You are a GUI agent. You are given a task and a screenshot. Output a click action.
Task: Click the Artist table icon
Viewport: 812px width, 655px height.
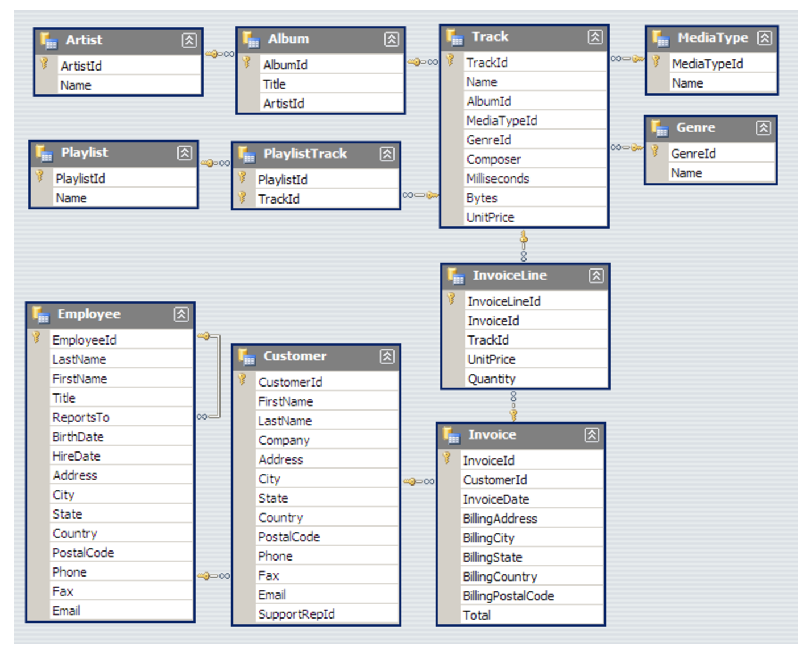pos(49,40)
